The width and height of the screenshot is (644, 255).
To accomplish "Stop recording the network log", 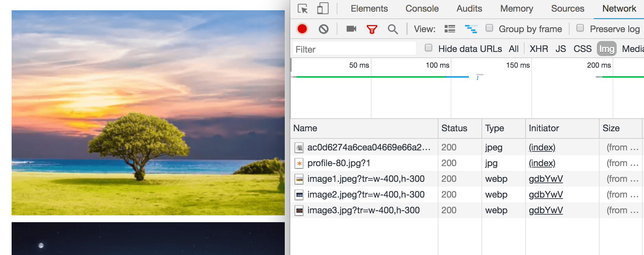I will click(x=302, y=29).
